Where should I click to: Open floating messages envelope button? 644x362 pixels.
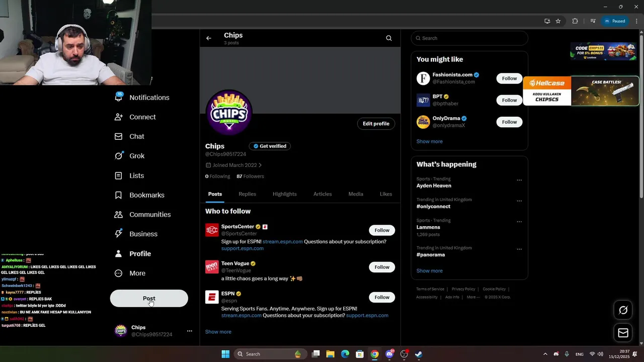coord(623,333)
